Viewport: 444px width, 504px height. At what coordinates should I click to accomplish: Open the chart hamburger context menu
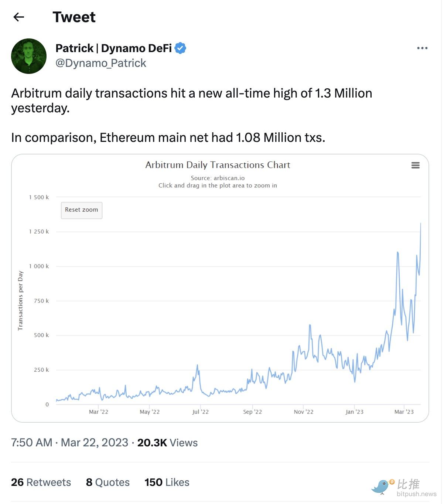point(416,165)
